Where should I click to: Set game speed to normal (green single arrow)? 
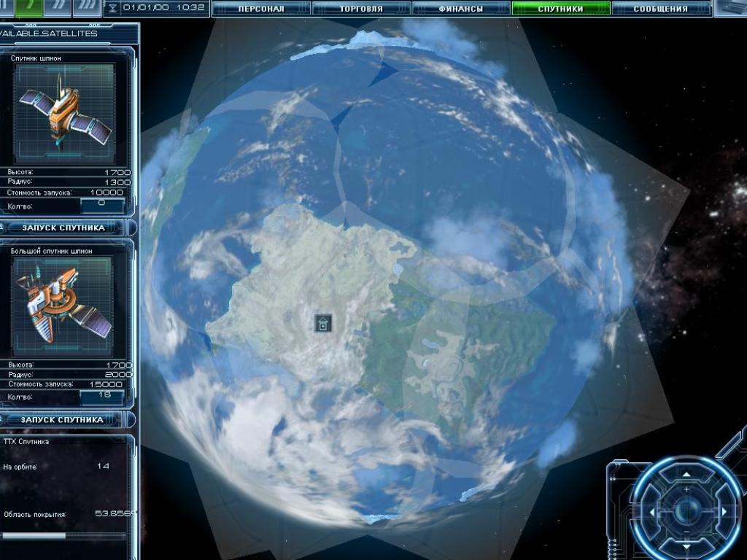pos(30,7)
